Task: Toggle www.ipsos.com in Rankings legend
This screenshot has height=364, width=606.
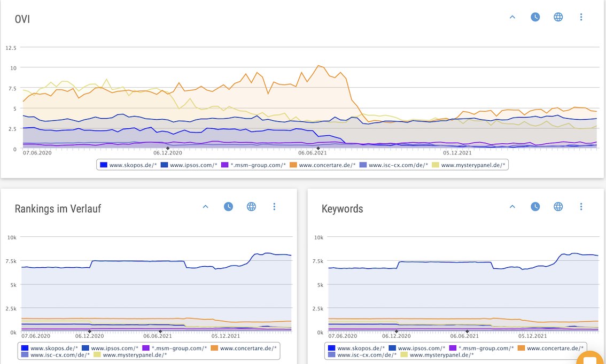Action: tap(110, 348)
